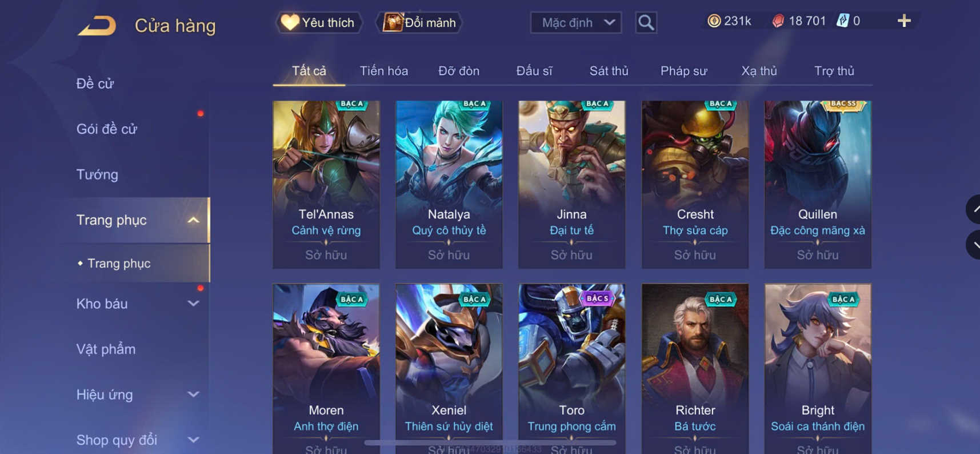980x454 pixels.
Task: Tap the red gem currency icon
Action: point(778,21)
